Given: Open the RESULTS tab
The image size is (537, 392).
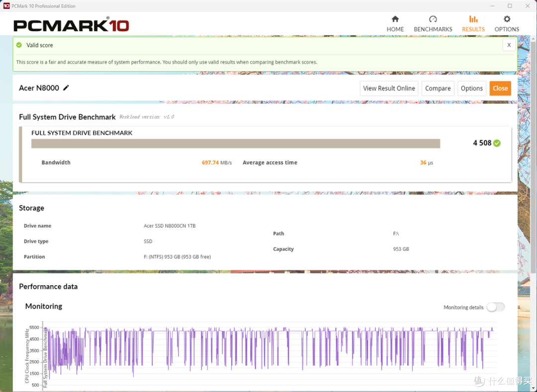Looking at the screenshot, I should 473,24.
